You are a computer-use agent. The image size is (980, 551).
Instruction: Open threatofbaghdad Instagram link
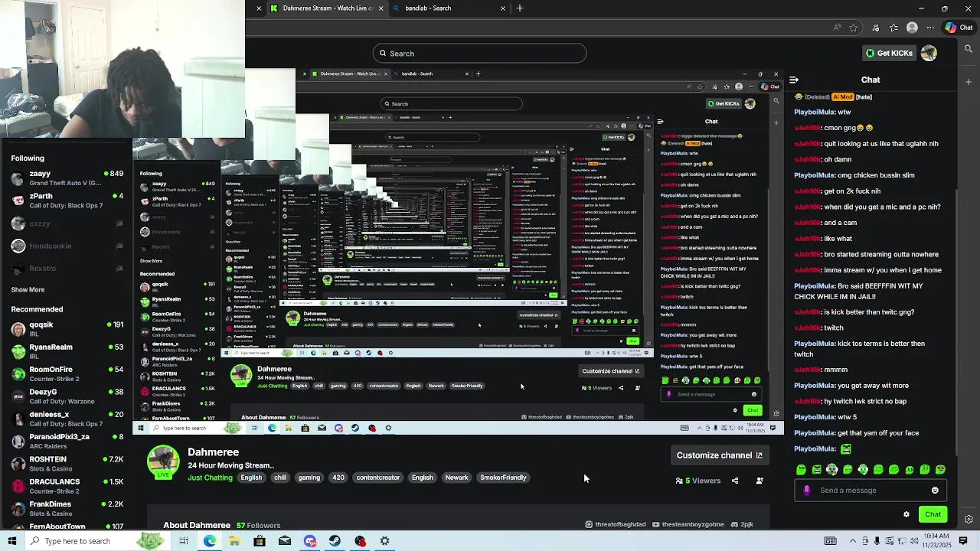click(x=616, y=525)
